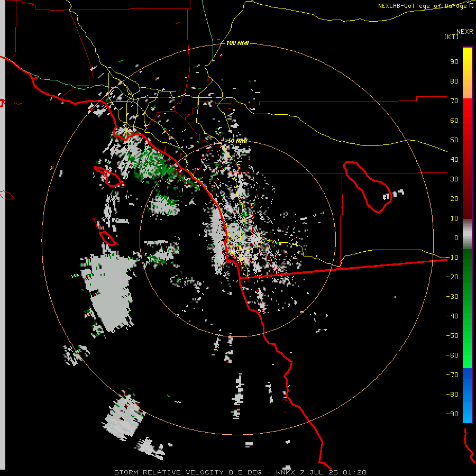Click the 30 value on velocity scale

pyautogui.click(x=454, y=179)
